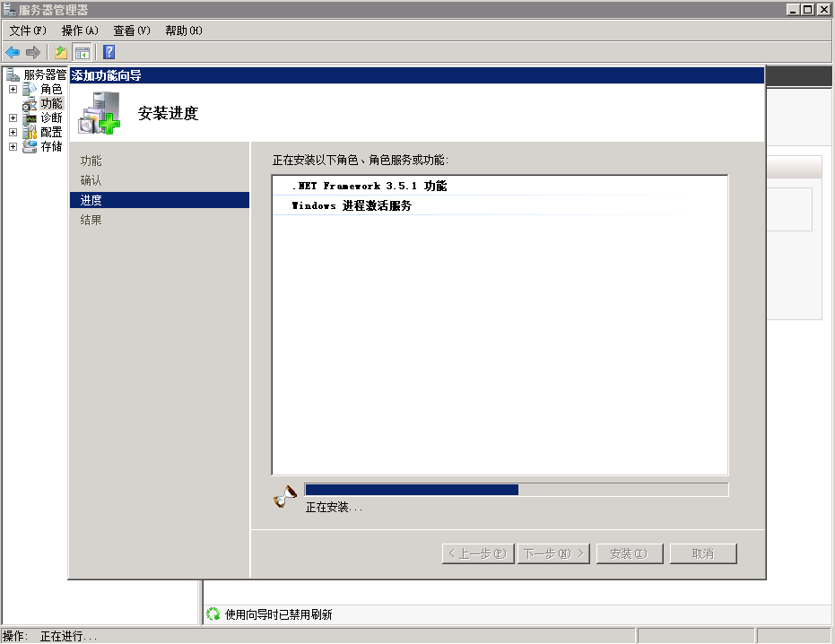Click the installation progress bar

pyautogui.click(x=516, y=490)
